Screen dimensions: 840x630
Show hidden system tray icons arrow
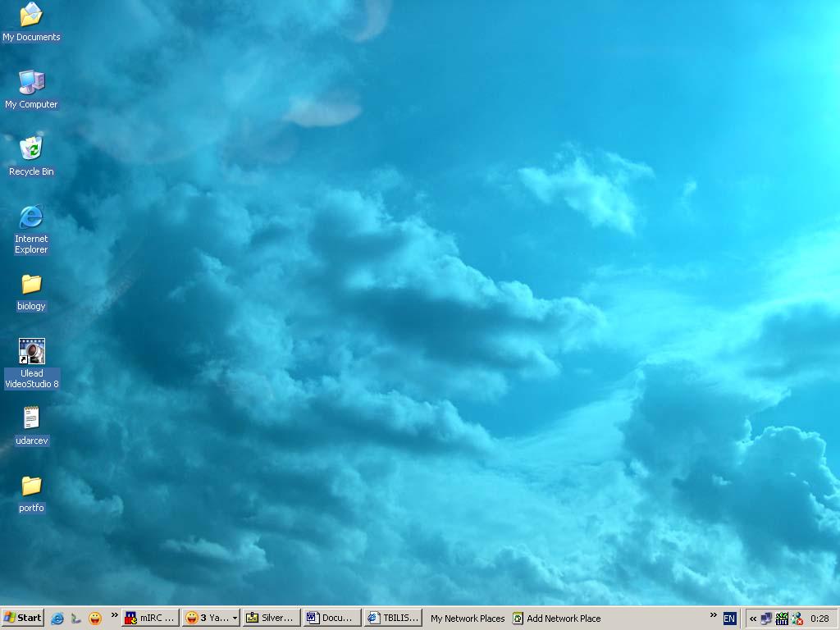753,619
